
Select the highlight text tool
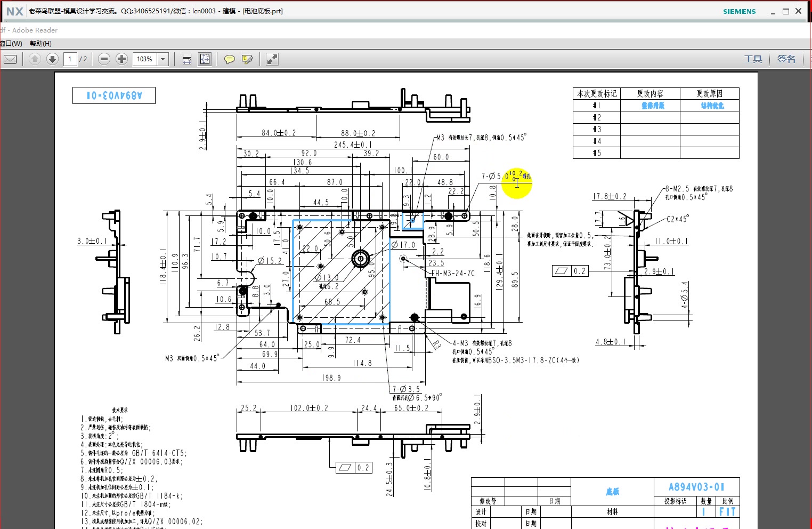[247, 59]
